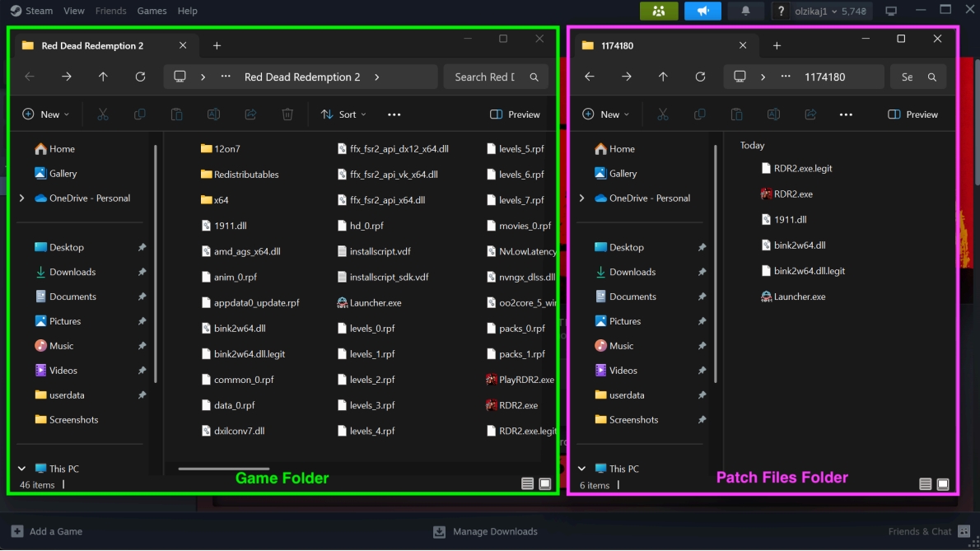Expand OneDrive - Personal in game folder sidebar

click(22, 198)
